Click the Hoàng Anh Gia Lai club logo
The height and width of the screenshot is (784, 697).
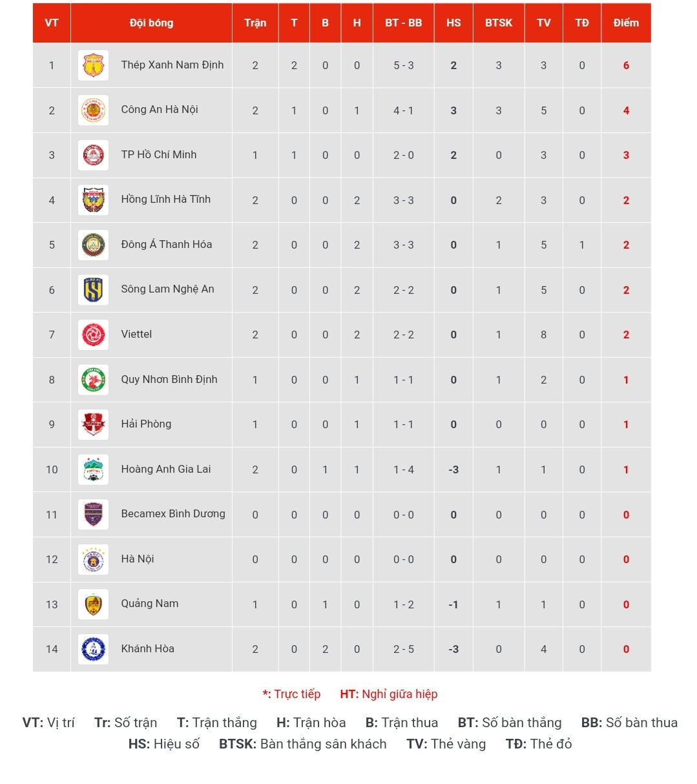93,469
